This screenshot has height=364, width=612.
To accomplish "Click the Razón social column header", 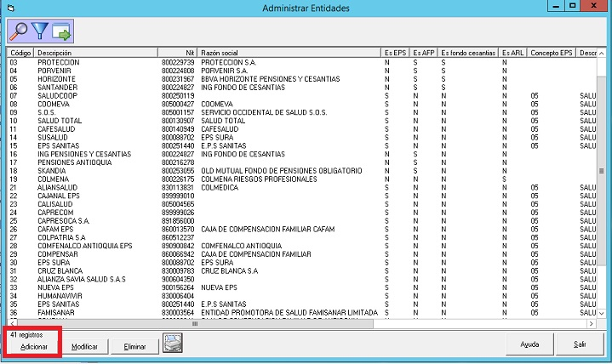I will pos(221,53).
